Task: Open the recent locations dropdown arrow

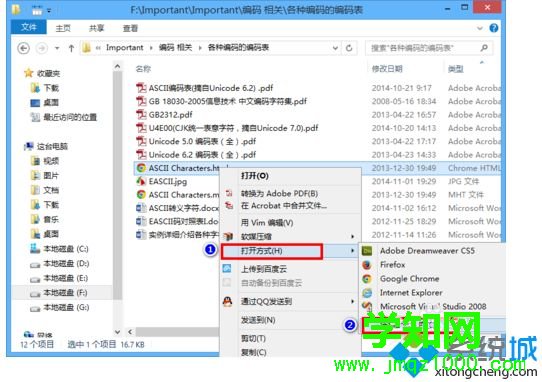Action: click(x=57, y=48)
